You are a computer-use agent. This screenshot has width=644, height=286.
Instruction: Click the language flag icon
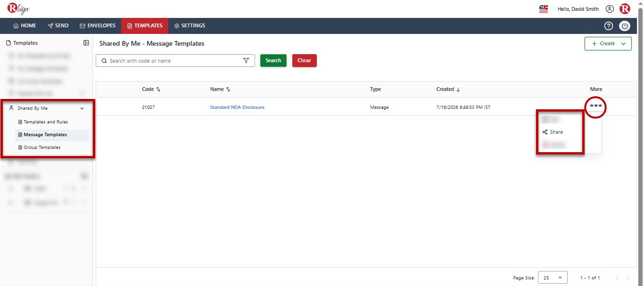543,9
